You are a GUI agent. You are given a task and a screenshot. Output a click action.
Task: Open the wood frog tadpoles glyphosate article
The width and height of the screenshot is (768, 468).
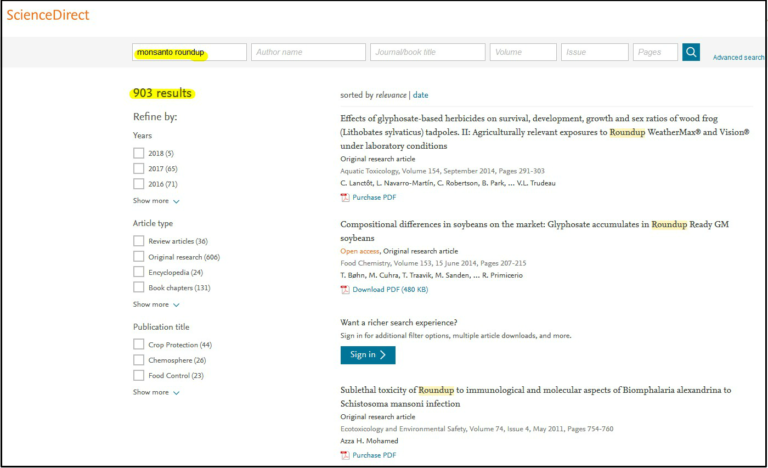545,132
